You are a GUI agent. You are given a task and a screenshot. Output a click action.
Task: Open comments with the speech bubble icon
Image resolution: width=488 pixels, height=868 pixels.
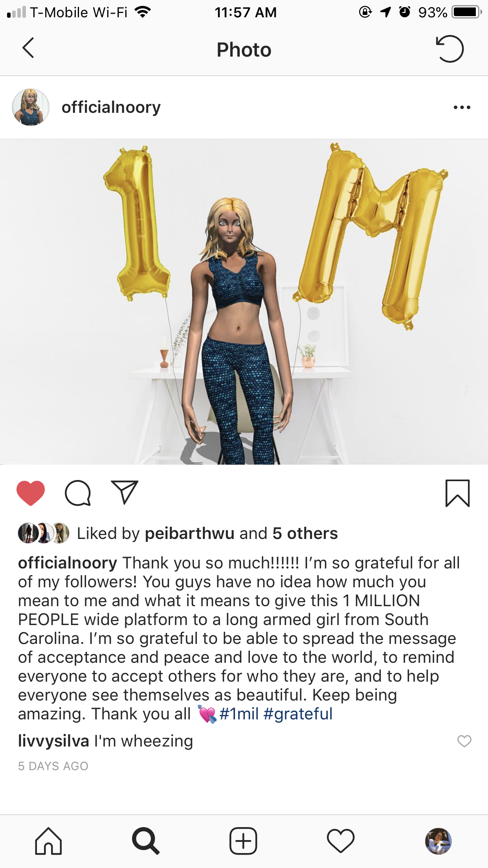click(x=78, y=493)
